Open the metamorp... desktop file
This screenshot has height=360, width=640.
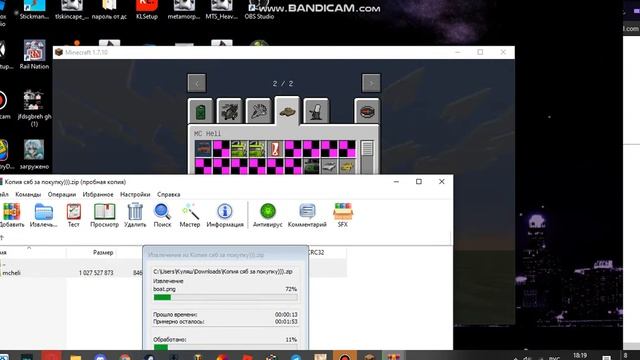pyautogui.click(x=184, y=10)
